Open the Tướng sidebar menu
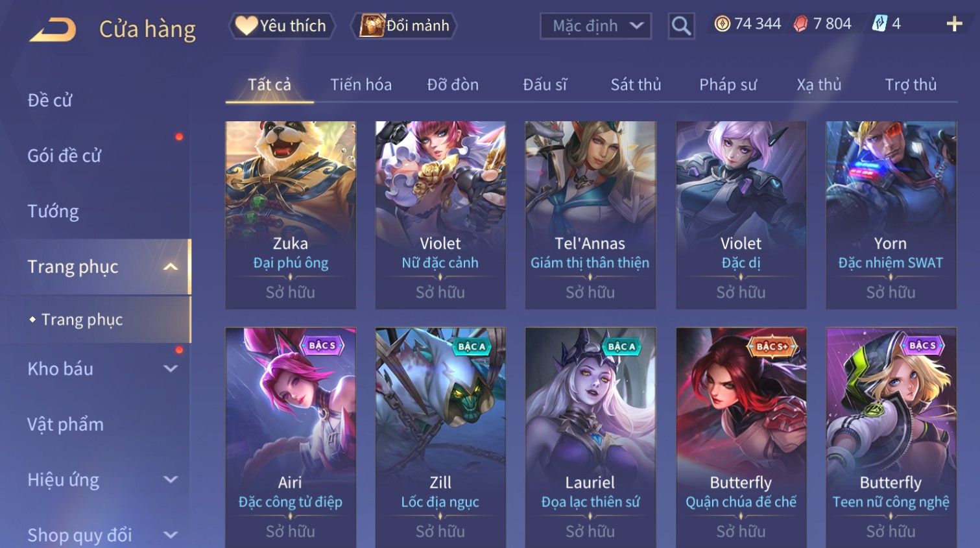The image size is (980, 548). click(x=53, y=211)
